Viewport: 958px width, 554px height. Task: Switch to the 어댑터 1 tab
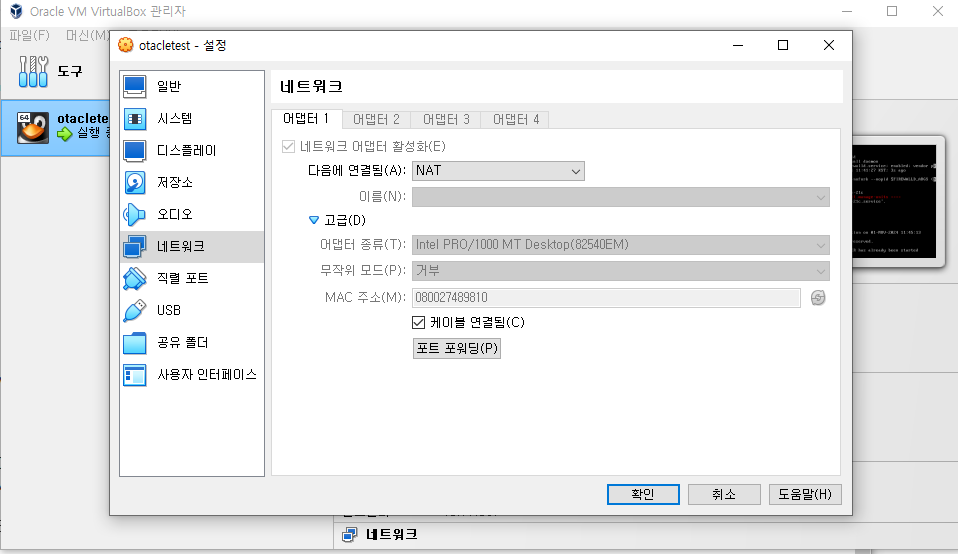tap(306, 118)
